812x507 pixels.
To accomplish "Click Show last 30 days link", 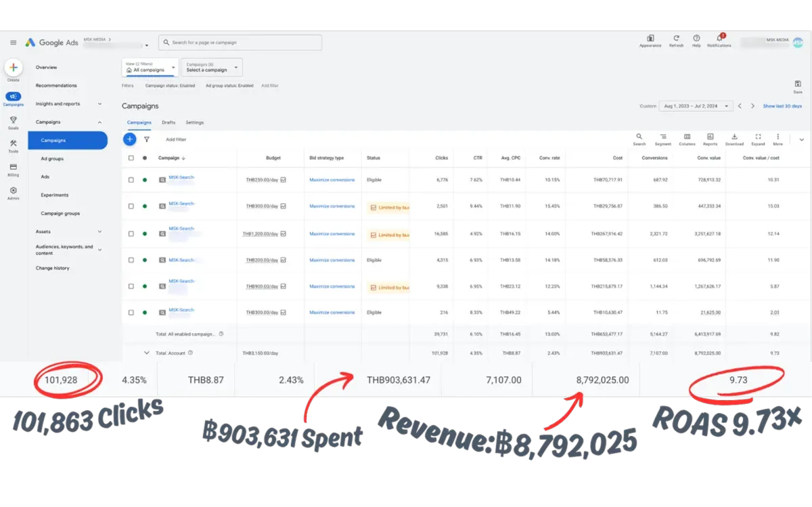I will pos(782,106).
